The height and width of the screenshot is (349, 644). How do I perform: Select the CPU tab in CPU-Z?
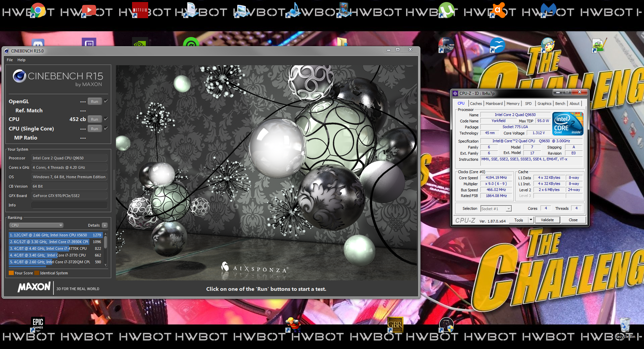pyautogui.click(x=461, y=103)
